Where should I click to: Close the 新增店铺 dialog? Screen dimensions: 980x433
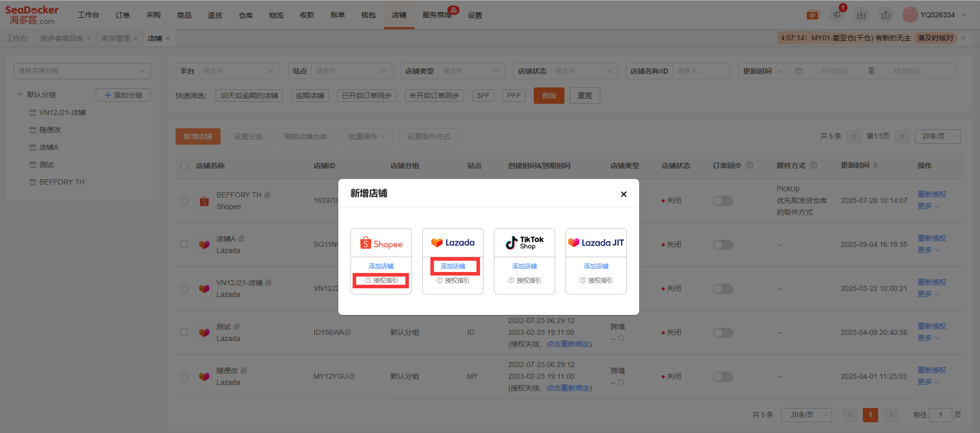click(623, 194)
